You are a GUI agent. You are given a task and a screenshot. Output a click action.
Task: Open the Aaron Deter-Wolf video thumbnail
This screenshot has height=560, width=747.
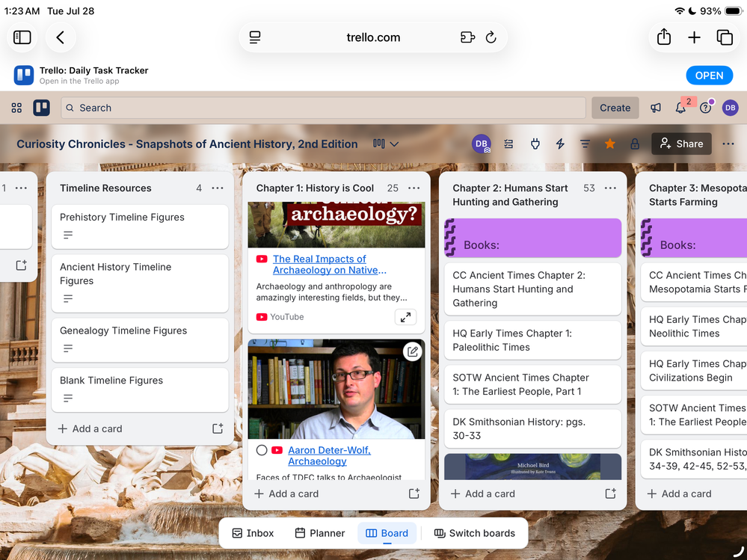336,389
